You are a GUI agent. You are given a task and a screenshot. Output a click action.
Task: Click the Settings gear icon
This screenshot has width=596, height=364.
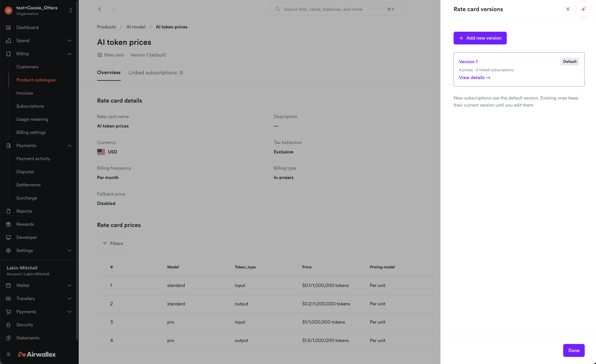[x=8, y=250]
